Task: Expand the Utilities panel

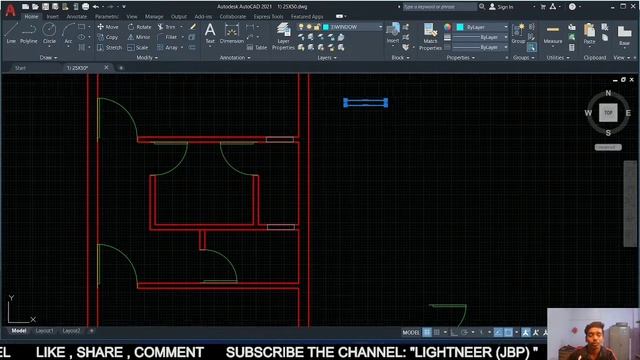Action: point(558,58)
